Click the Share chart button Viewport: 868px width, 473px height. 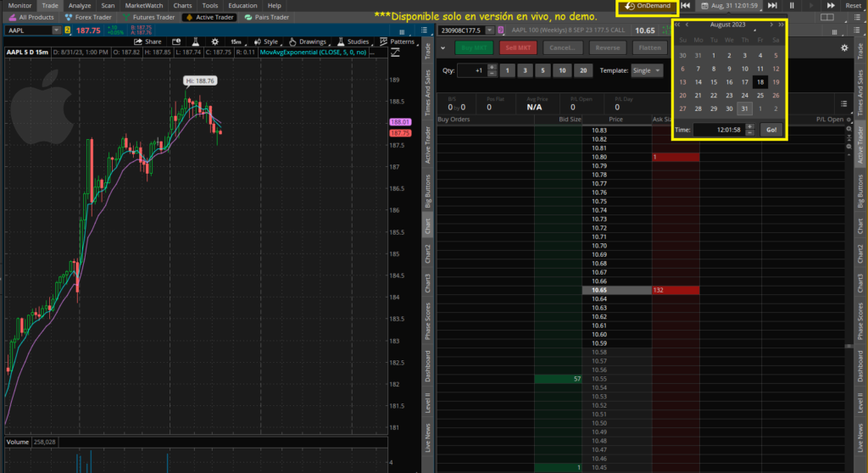pyautogui.click(x=147, y=42)
